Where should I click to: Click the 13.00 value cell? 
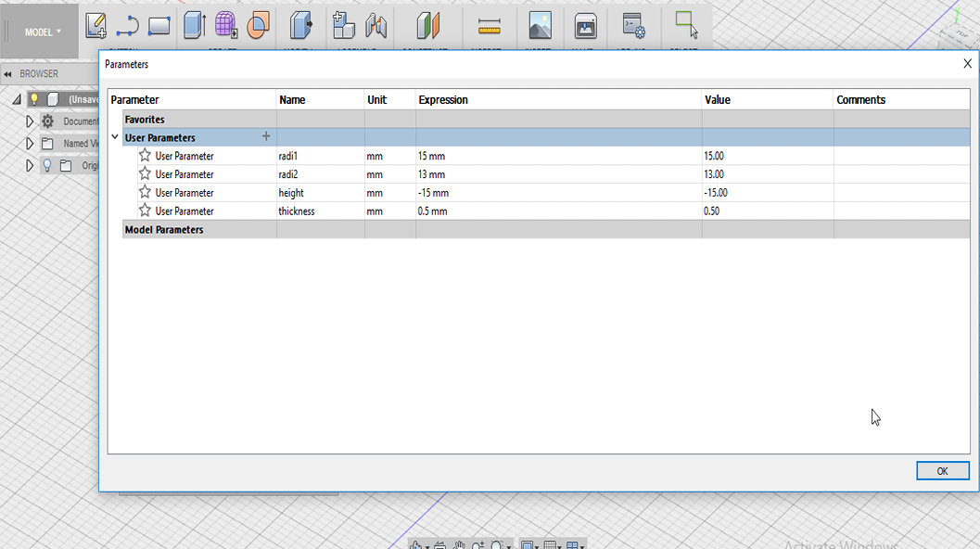pyautogui.click(x=768, y=174)
